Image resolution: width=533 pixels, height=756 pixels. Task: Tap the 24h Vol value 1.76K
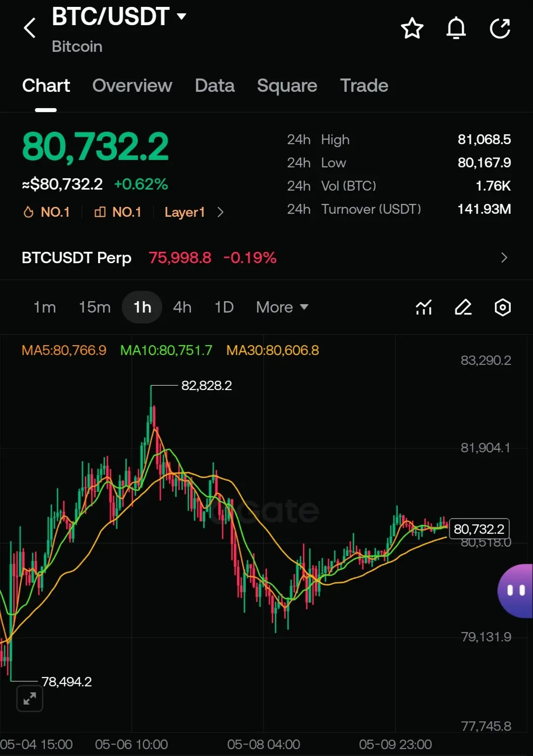click(493, 186)
